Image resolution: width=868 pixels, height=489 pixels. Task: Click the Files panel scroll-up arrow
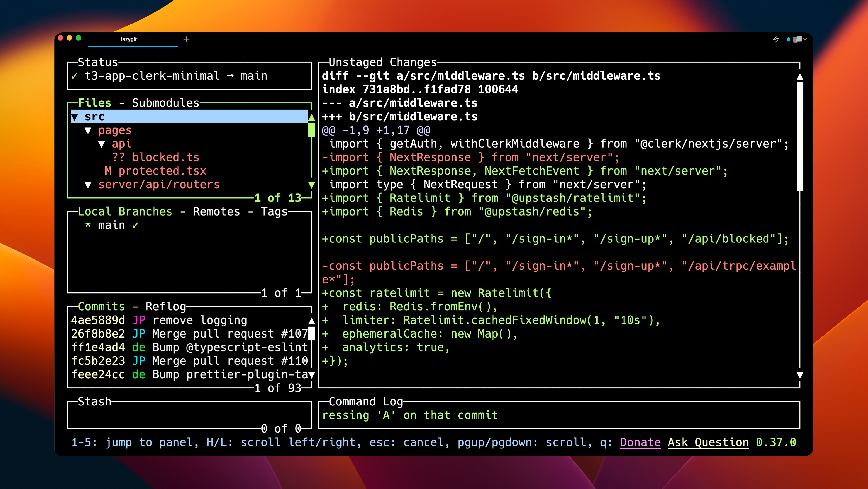point(312,117)
